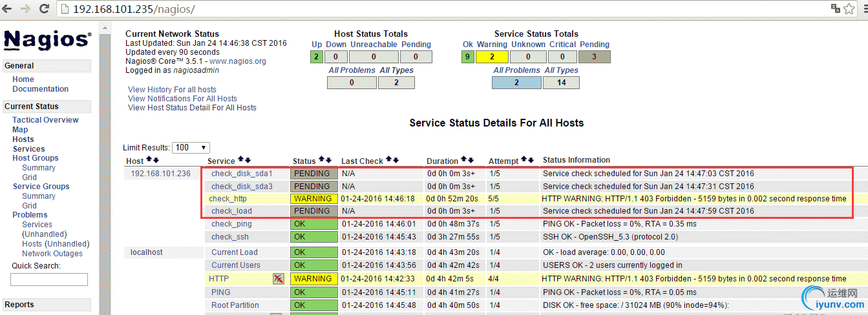This screenshot has height=315, width=868.
Task: Click service All Problems count 2
Action: point(516,83)
